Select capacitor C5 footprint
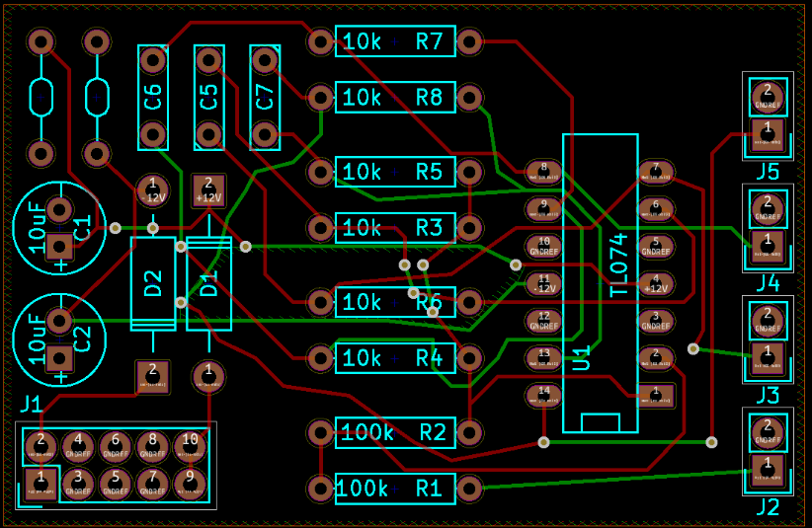This screenshot has height=528, width=812. pos(208,97)
